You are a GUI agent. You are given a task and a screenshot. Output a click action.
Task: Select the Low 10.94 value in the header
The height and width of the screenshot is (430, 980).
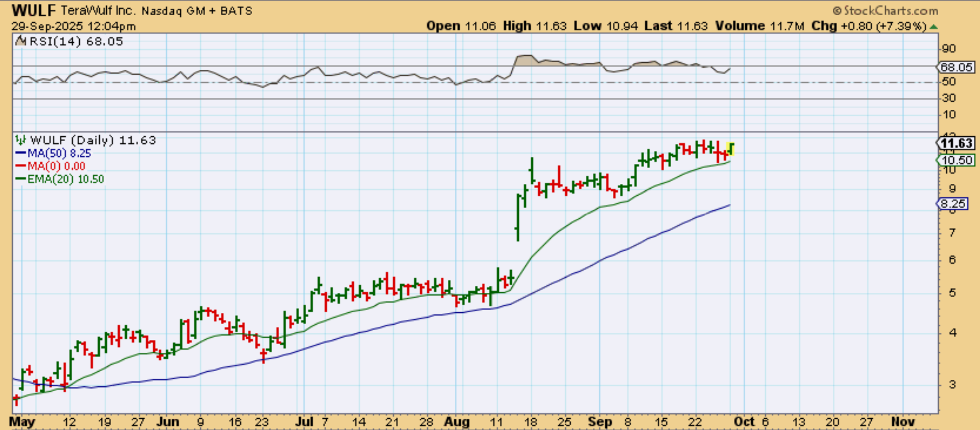[605, 26]
